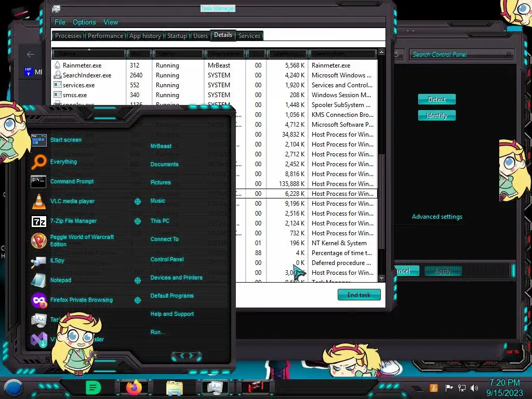This screenshot has width=532, height=399.
Task: Click the Apply button
Action: (x=443, y=271)
